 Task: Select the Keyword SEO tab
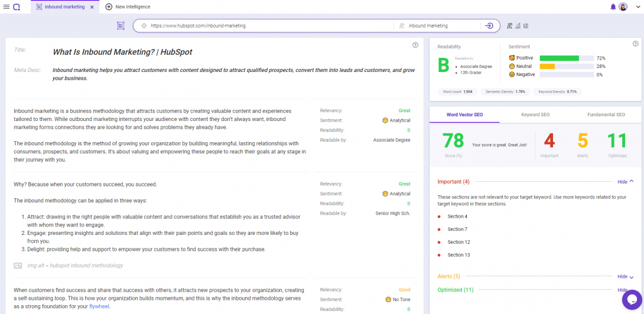(x=535, y=115)
